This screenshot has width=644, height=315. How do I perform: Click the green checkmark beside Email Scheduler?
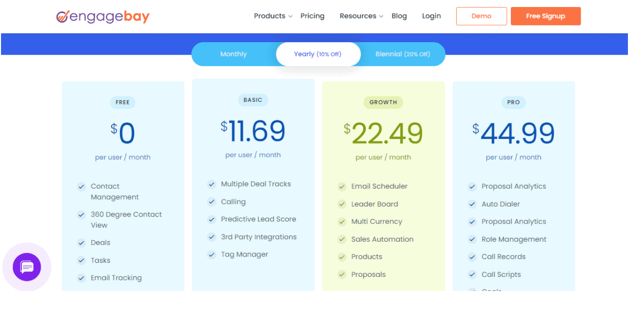click(342, 187)
